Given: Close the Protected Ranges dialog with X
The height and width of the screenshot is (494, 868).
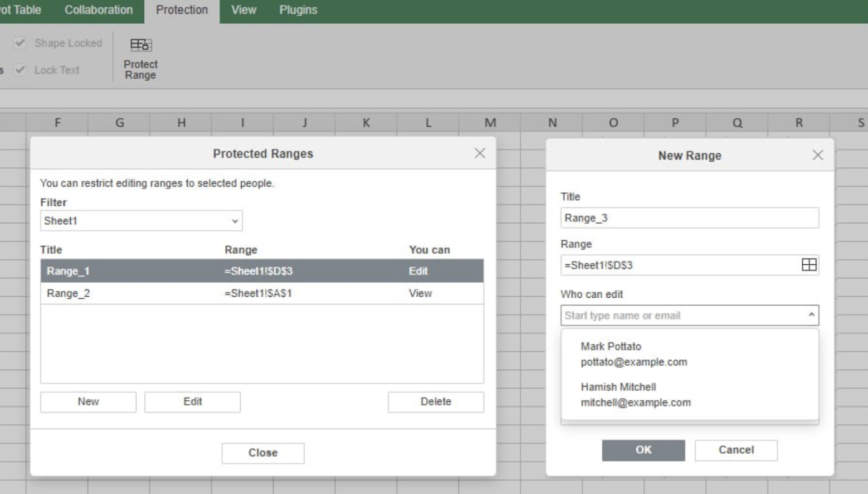Looking at the screenshot, I should pos(480,153).
